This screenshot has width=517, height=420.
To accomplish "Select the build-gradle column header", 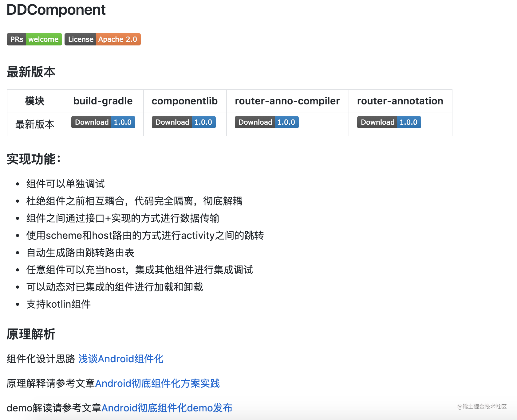I will tap(103, 101).
